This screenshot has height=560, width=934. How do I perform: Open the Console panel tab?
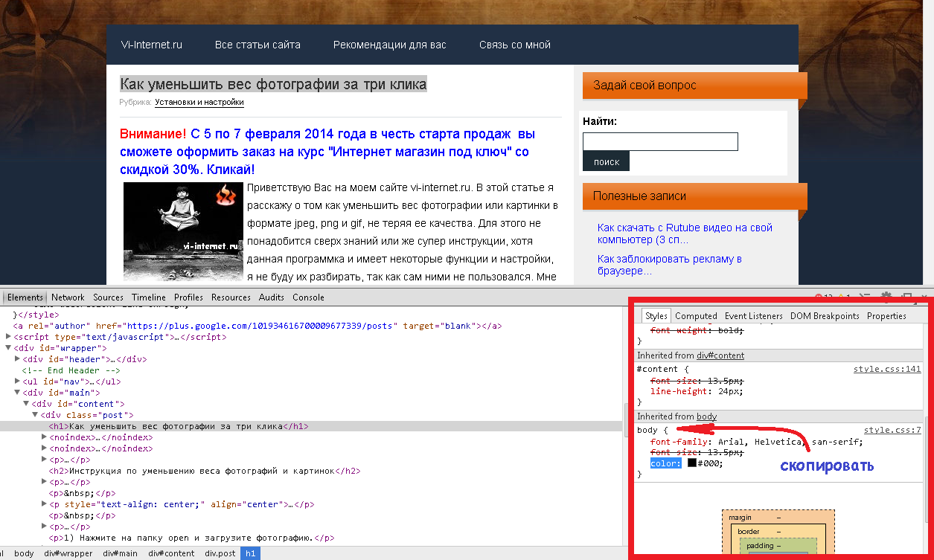tap(308, 297)
